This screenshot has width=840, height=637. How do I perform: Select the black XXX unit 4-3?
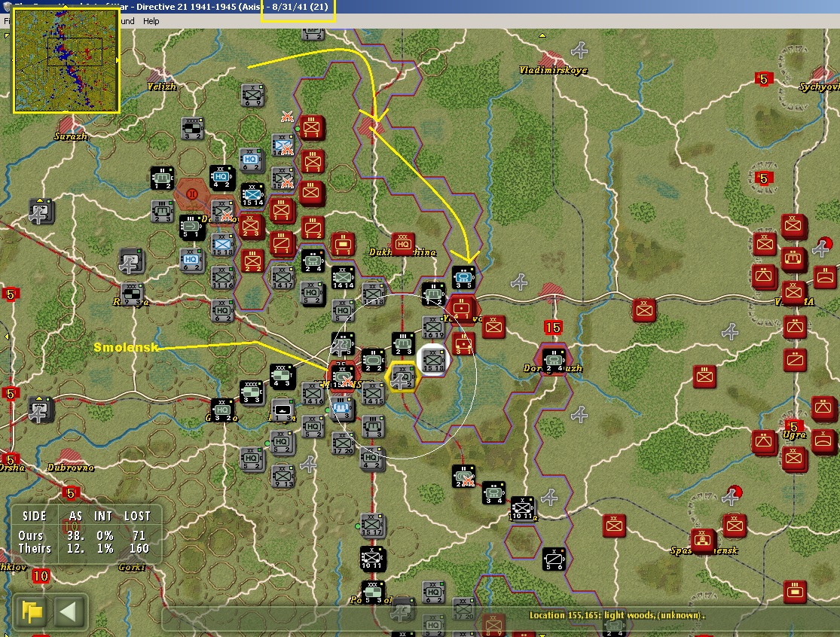(x=283, y=376)
